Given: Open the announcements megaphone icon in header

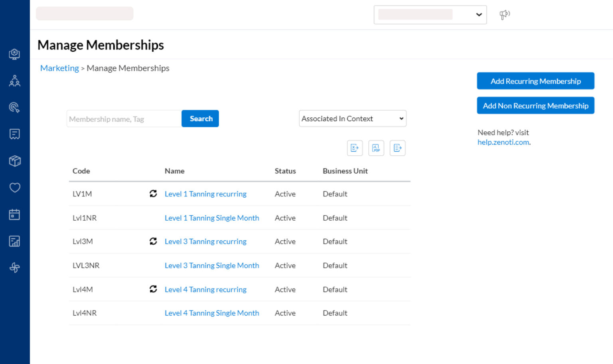Looking at the screenshot, I should click(x=504, y=14).
